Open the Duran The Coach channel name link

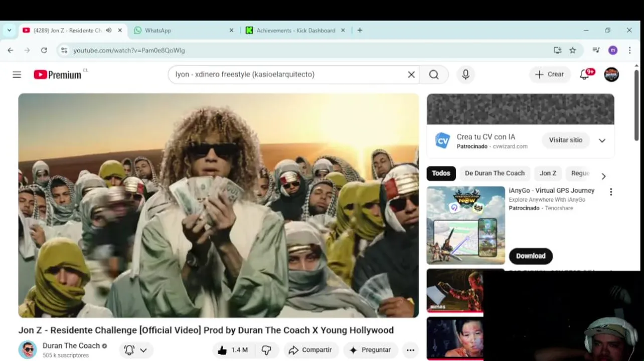tap(71, 346)
